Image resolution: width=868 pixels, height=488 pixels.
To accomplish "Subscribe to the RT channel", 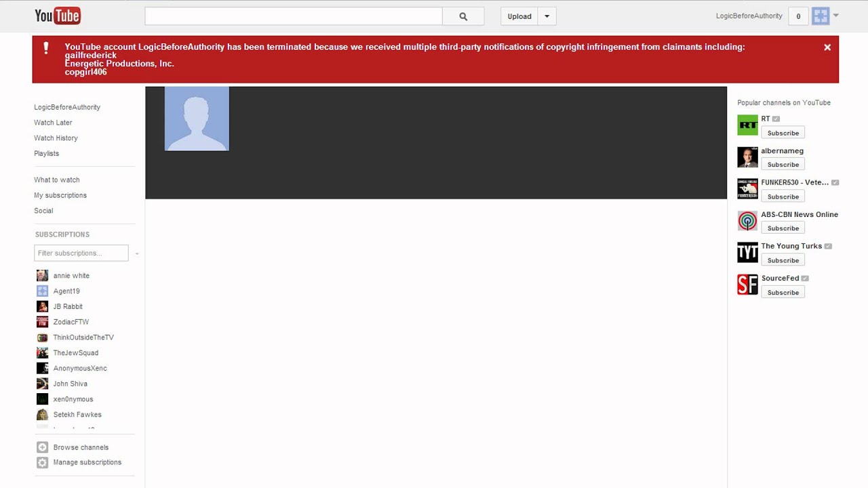I will [783, 133].
